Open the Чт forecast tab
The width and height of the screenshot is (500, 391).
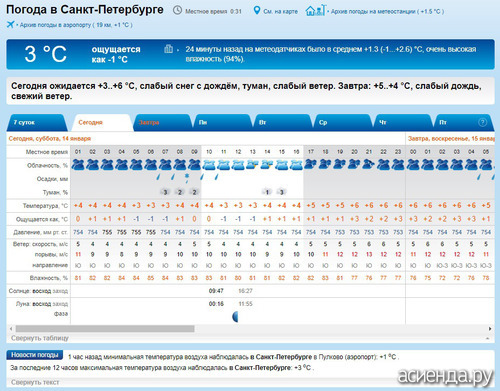click(402, 123)
